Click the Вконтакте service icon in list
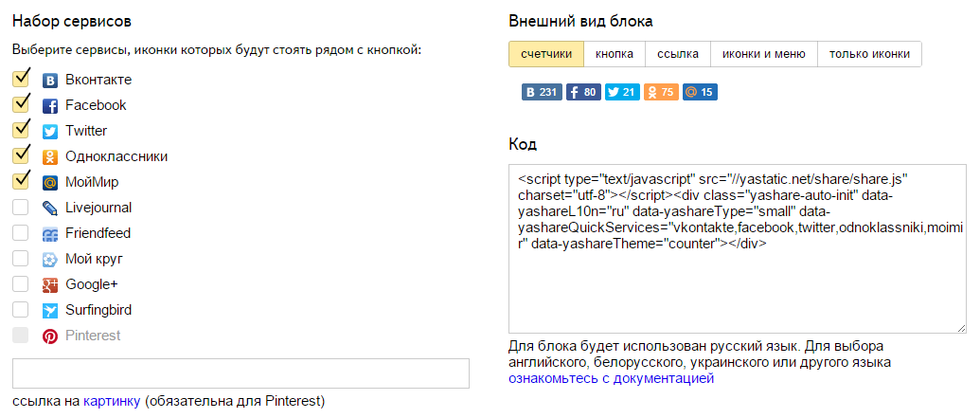The width and height of the screenshot is (980, 418). [50, 81]
